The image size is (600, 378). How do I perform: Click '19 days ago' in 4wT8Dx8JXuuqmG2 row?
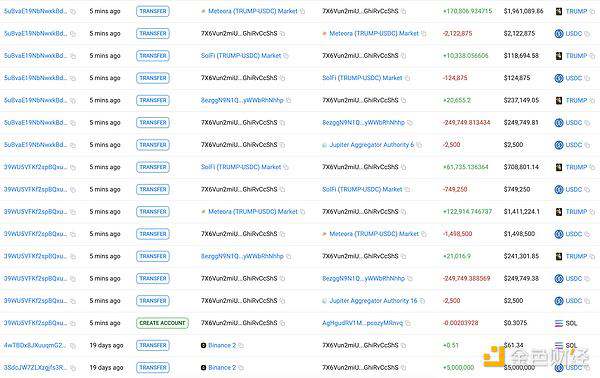tap(106, 345)
